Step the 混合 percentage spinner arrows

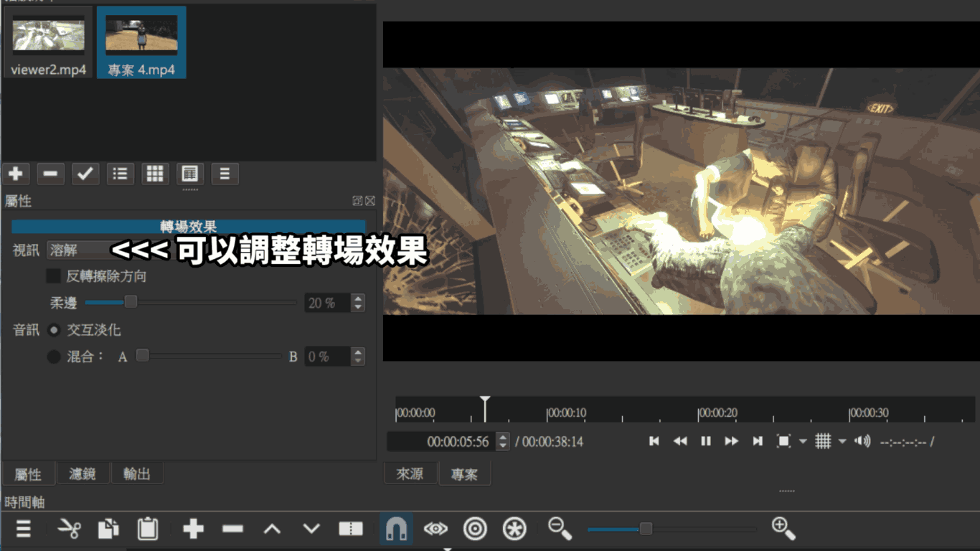point(358,357)
